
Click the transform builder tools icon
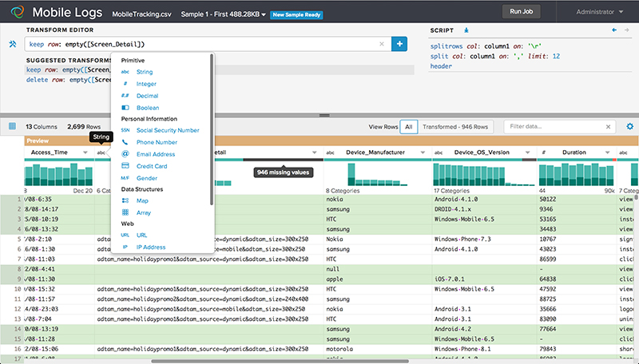(13, 44)
